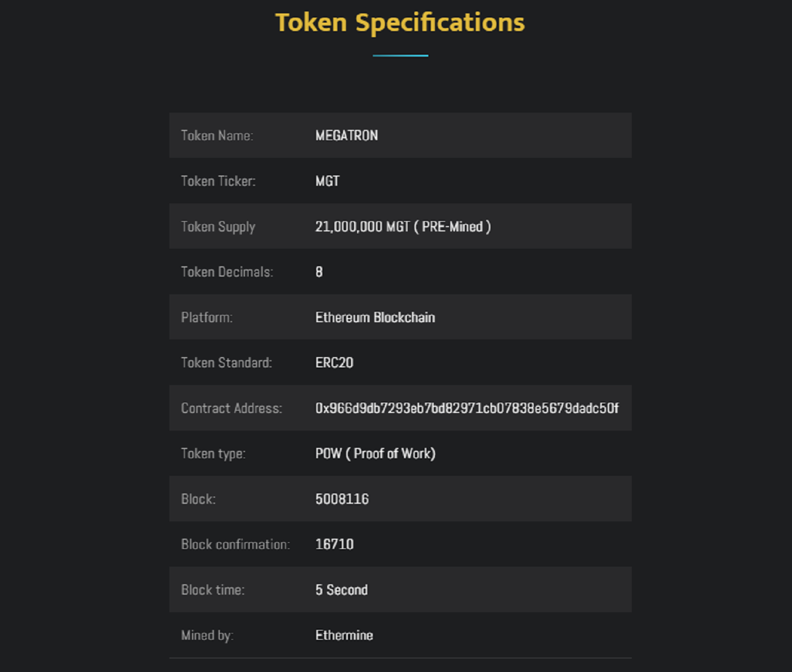Viewport: 792px width, 672px height.
Task: Click the Token Decimals value 8
Action: 319,272
